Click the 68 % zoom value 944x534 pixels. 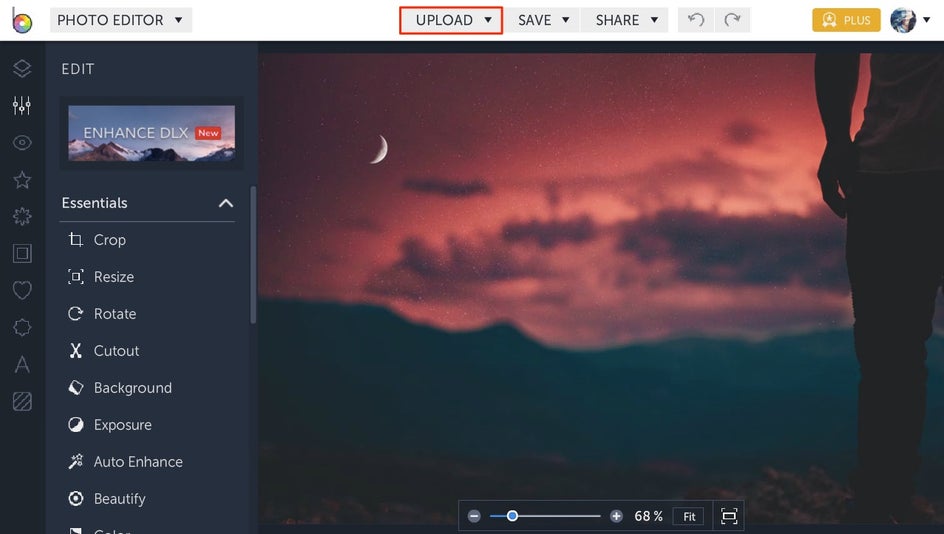(x=648, y=517)
